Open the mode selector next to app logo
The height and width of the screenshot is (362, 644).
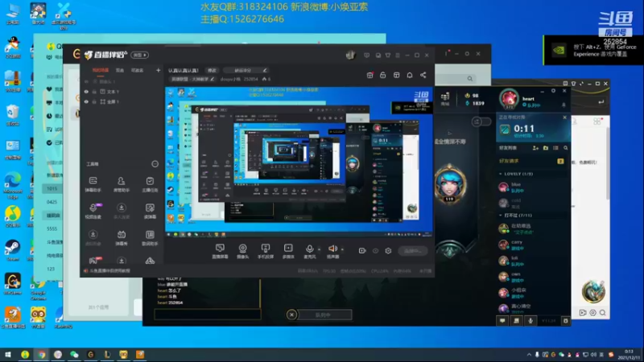pos(139,55)
